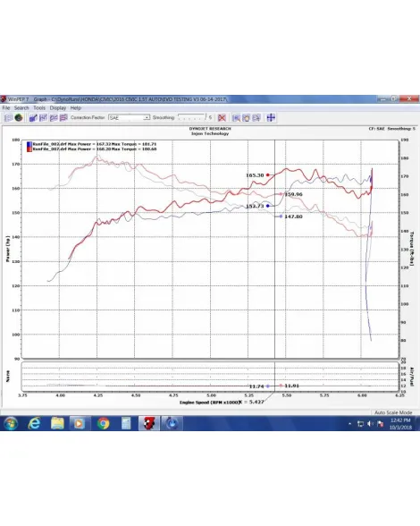Open the Search menu
420x526 pixels.
[21, 108]
